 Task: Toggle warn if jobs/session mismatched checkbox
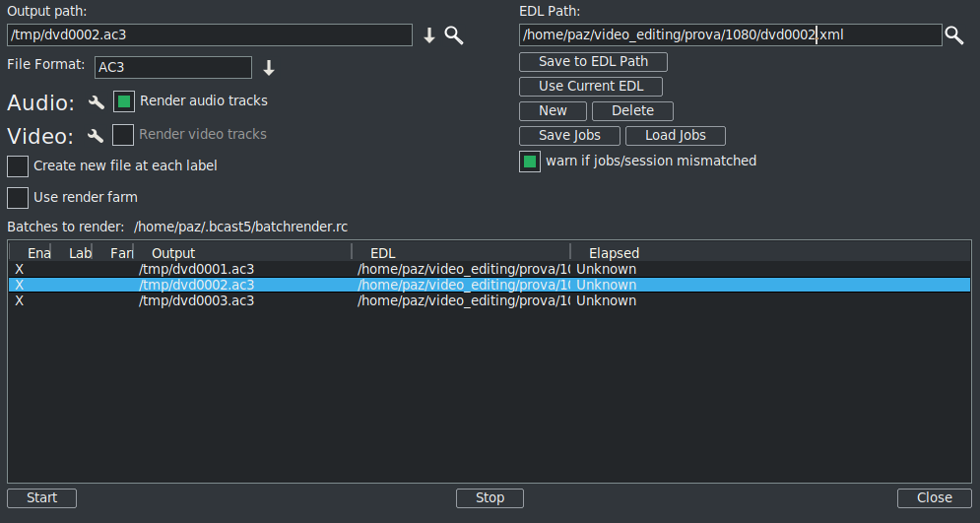[x=530, y=162]
